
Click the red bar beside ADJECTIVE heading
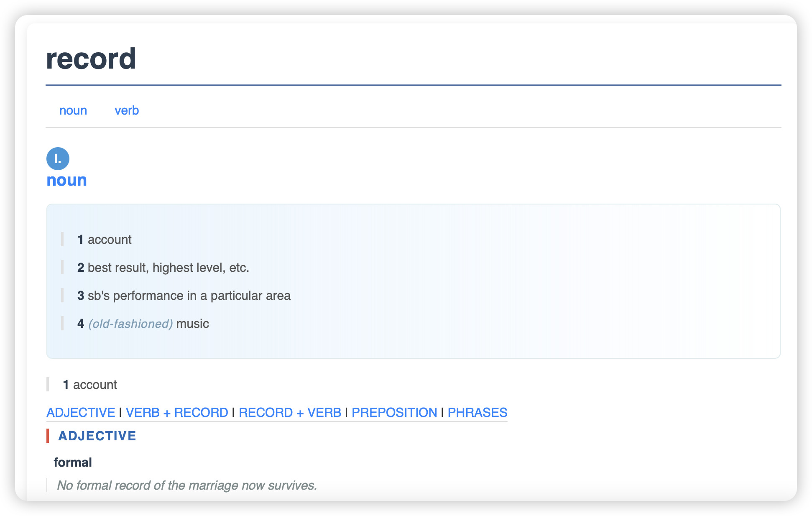pos(48,436)
